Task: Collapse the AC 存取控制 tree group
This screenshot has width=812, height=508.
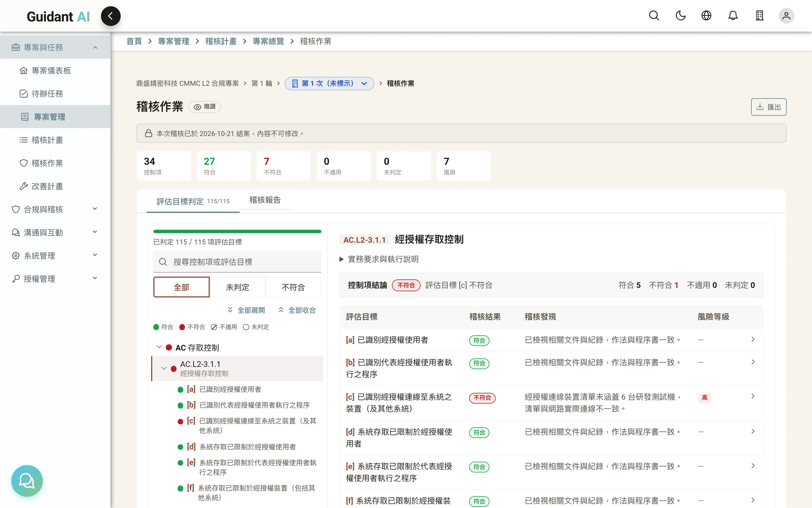Action: click(159, 347)
